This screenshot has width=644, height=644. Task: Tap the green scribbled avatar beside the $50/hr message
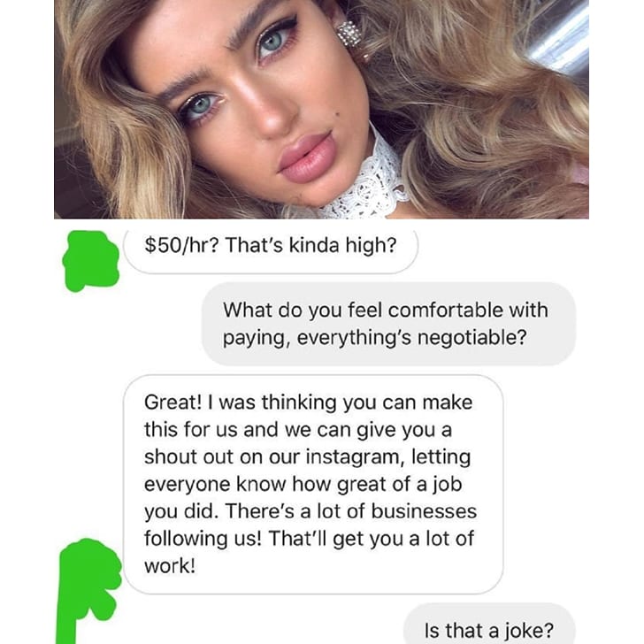[x=91, y=260]
